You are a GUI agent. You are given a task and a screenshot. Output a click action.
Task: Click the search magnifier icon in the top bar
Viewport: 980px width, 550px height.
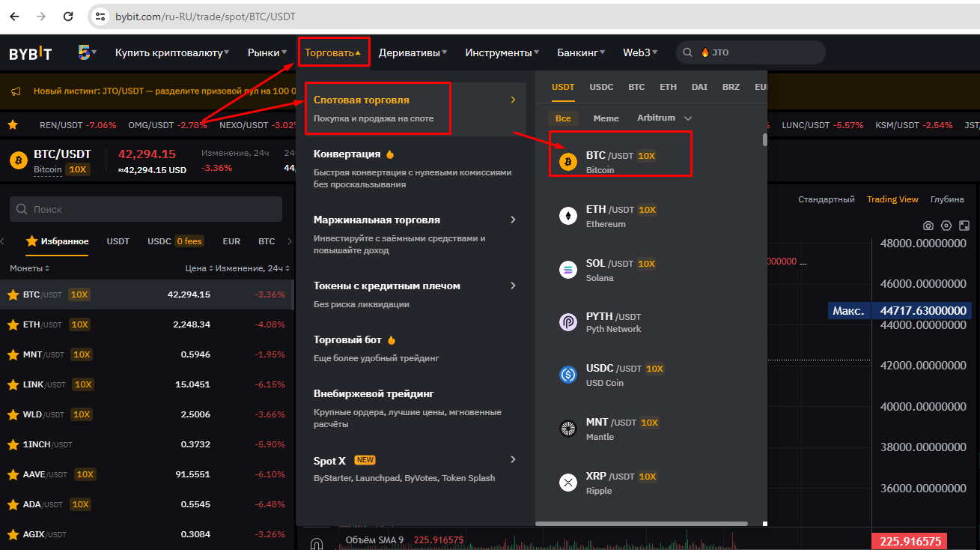[687, 52]
